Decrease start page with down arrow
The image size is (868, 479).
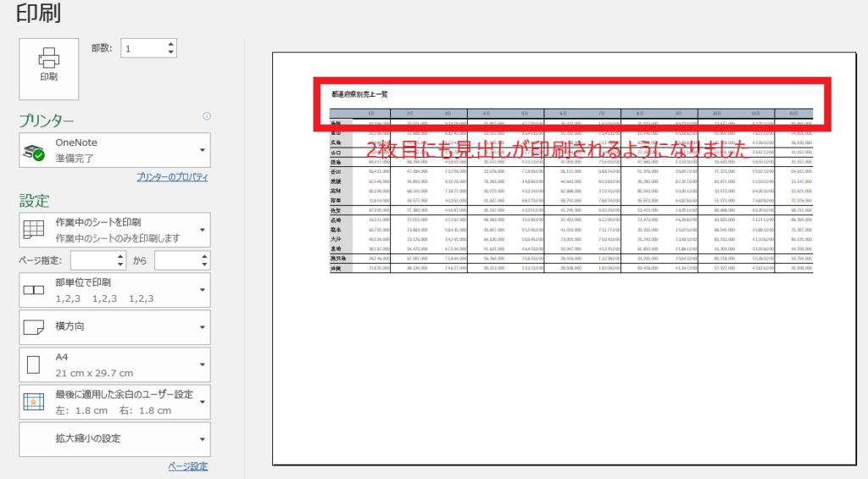(x=120, y=265)
